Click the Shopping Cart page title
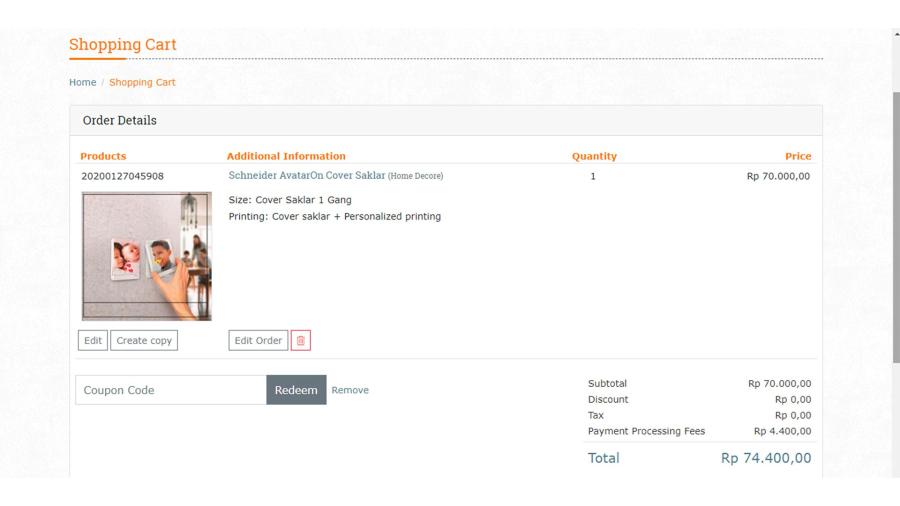This screenshot has width=900, height=506. pyautogui.click(x=123, y=44)
